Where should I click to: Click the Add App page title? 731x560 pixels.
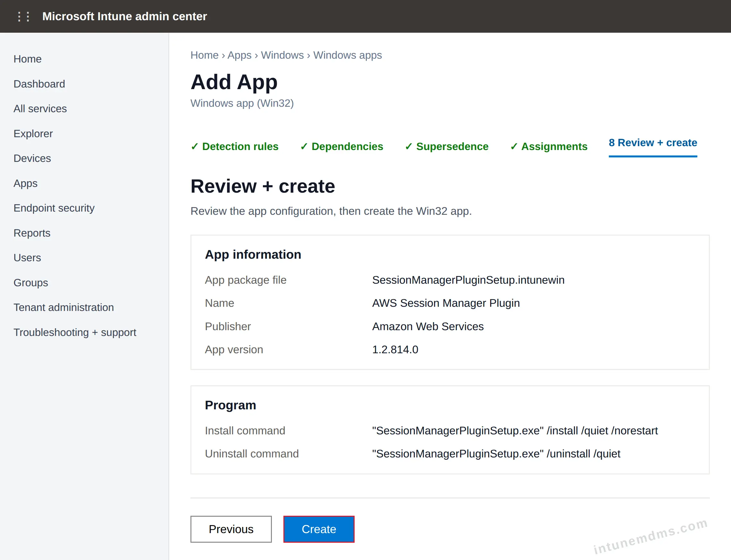click(234, 82)
